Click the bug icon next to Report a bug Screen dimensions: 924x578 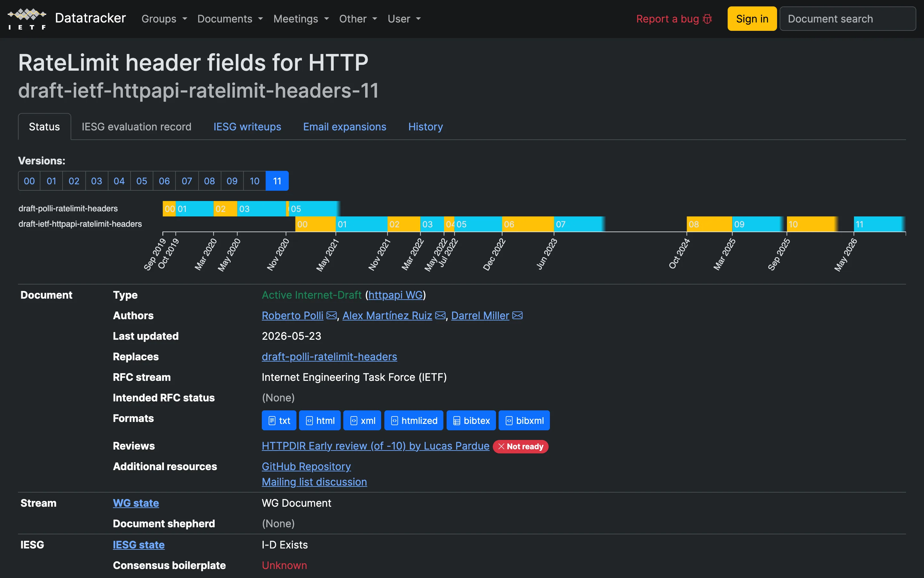(x=707, y=19)
